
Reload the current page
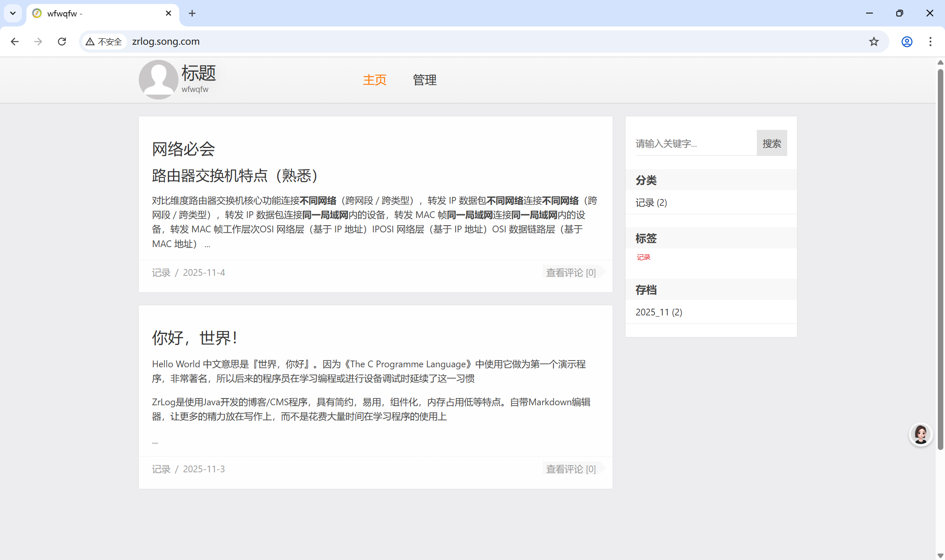(62, 41)
